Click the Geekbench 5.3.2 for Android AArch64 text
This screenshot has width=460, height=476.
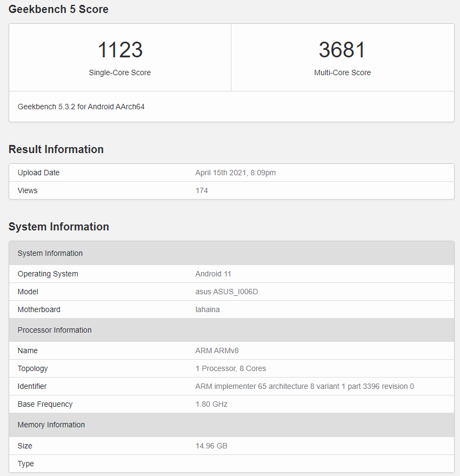81,107
